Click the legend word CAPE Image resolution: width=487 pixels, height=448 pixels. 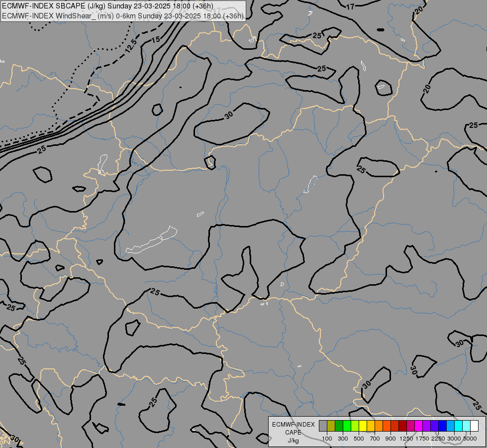[x=293, y=433]
